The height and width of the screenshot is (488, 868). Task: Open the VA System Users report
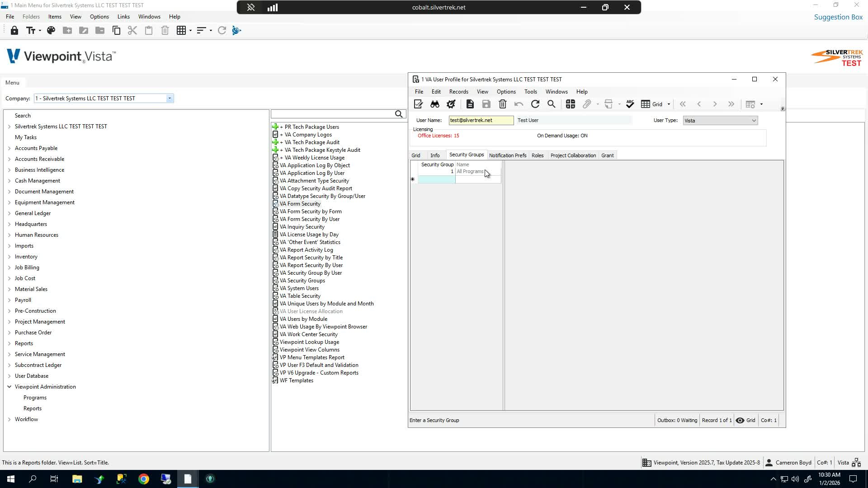click(299, 288)
